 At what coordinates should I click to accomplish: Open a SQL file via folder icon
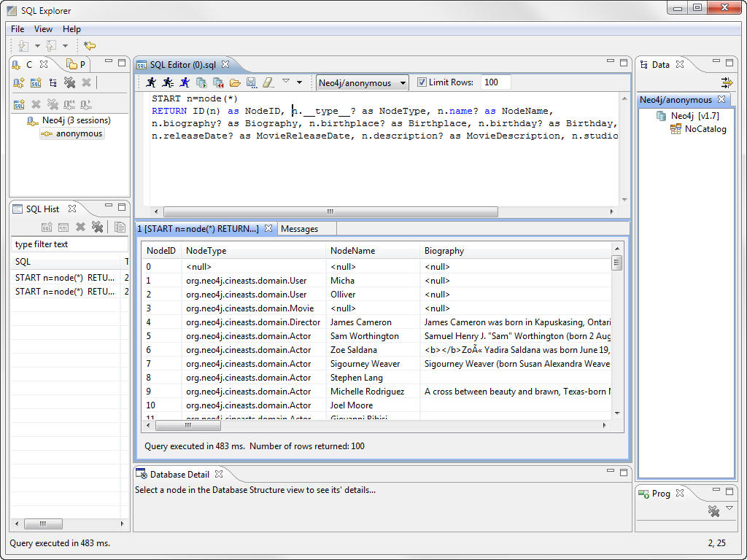pyautogui.click(x=235, y=83)
